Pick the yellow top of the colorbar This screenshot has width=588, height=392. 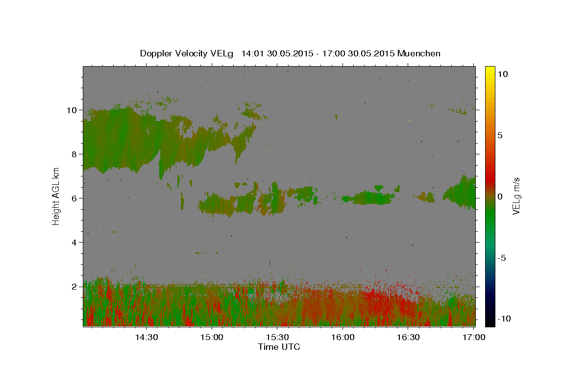pos(490,70)
